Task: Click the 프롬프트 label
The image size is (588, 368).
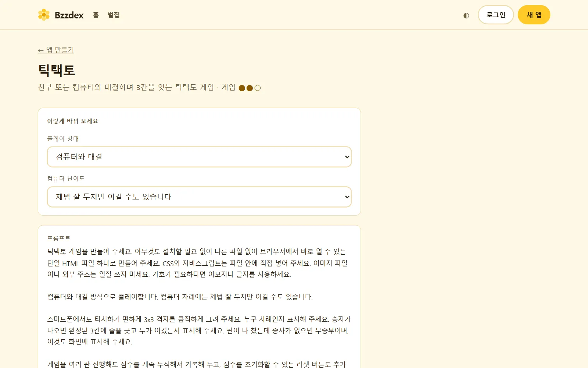Action: [59, 238]
